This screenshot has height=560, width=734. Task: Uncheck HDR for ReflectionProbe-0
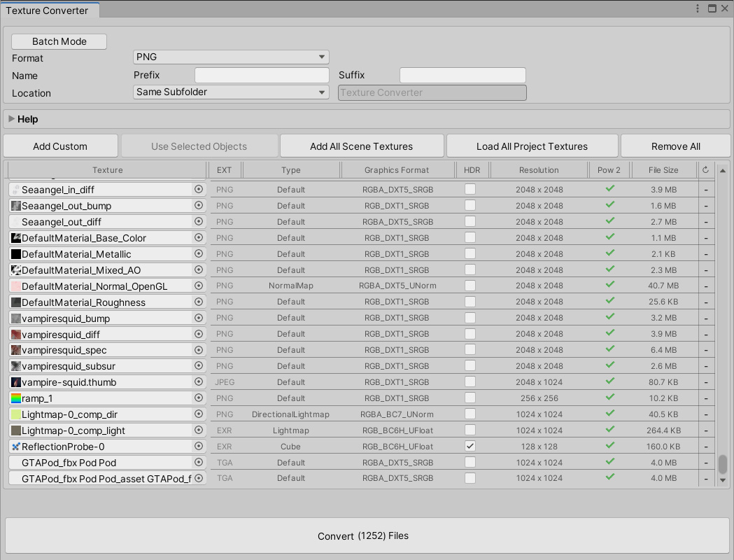[470, 446]
